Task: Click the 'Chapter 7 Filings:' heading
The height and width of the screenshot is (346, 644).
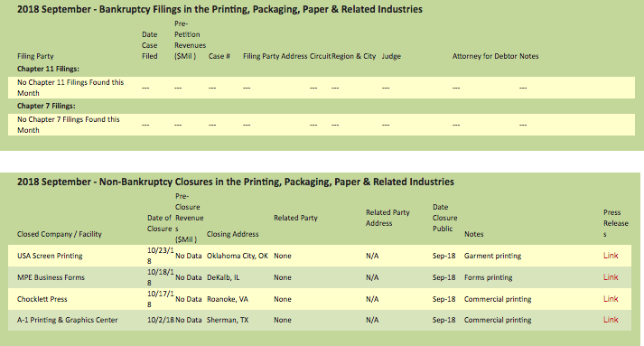Action: pyautogui.click(x=46, y=106)
